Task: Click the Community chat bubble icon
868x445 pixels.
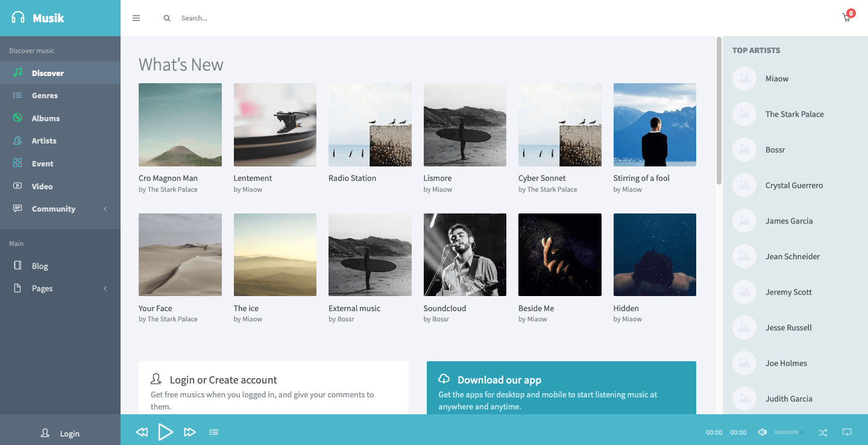Action: point(17,209)
